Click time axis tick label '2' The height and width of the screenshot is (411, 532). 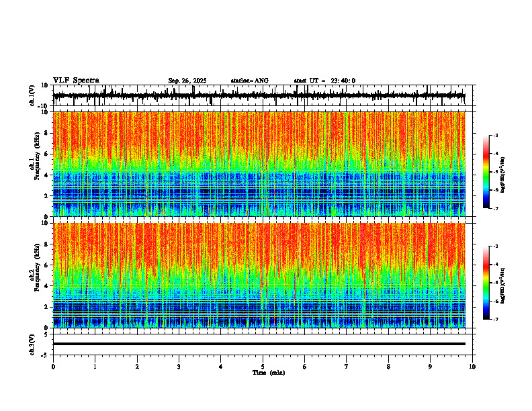click(x=137, y=367)
